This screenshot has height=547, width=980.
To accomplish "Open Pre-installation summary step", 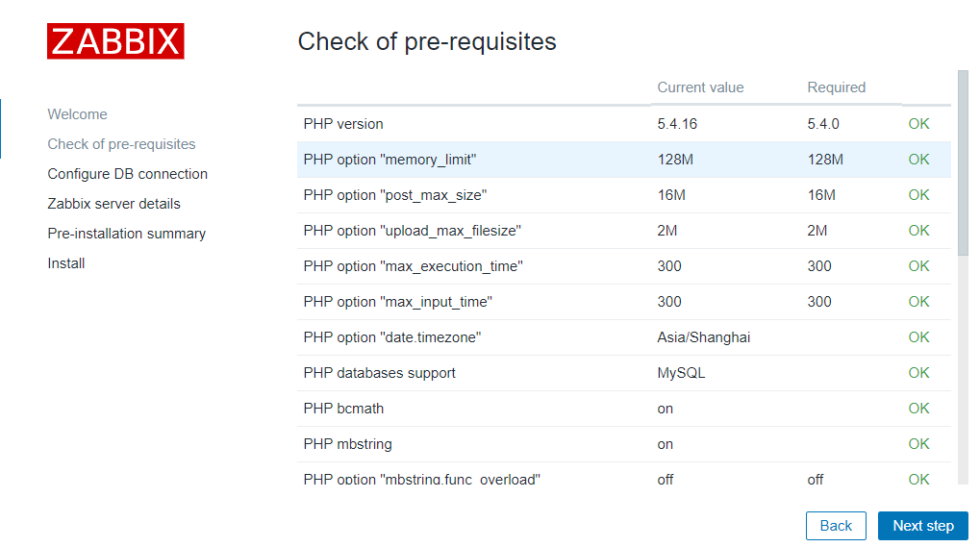I will tap(126, 234).
